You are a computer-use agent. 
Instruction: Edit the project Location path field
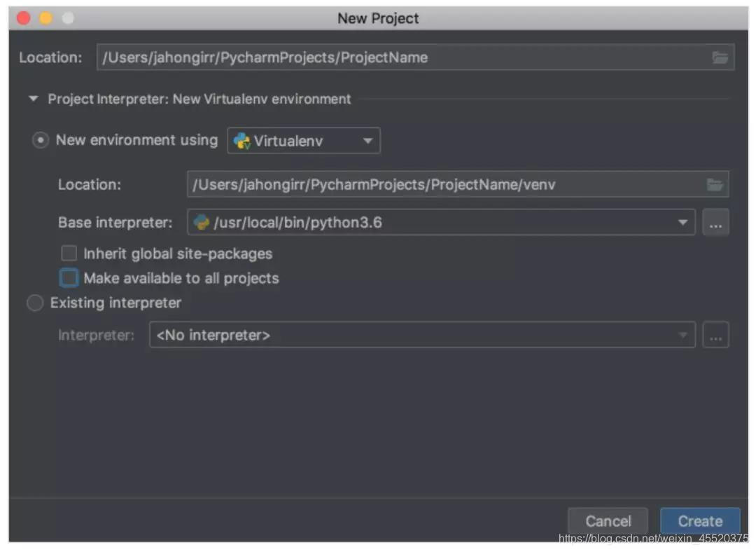point(415,57)
